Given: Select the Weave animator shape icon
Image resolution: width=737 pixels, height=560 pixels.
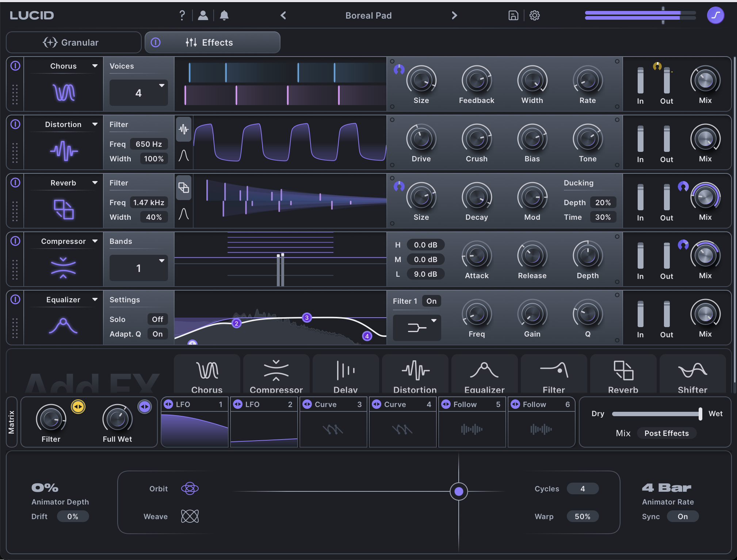Looking at the screenshot, I should (190, 516).
